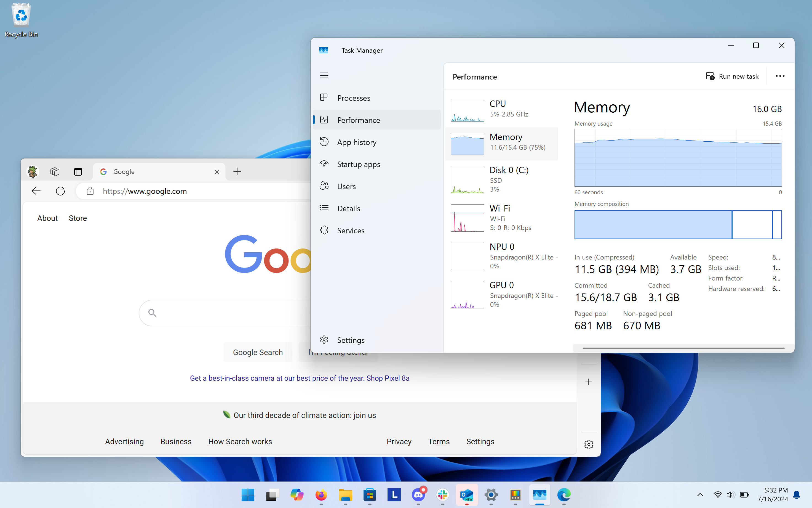Screen dimensions: 812x508
Task: Open File Explorer from the taskbar
Action: point(345,494)
